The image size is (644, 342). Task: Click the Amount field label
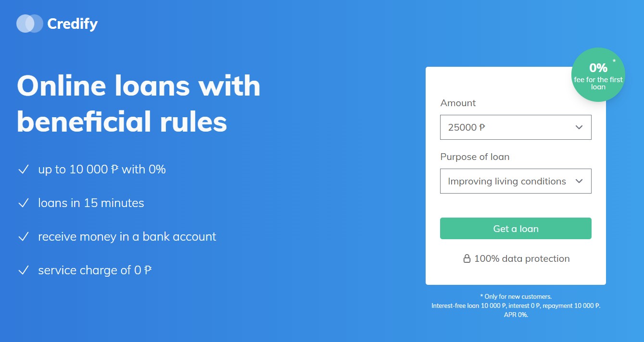click(x=458, y=103)
